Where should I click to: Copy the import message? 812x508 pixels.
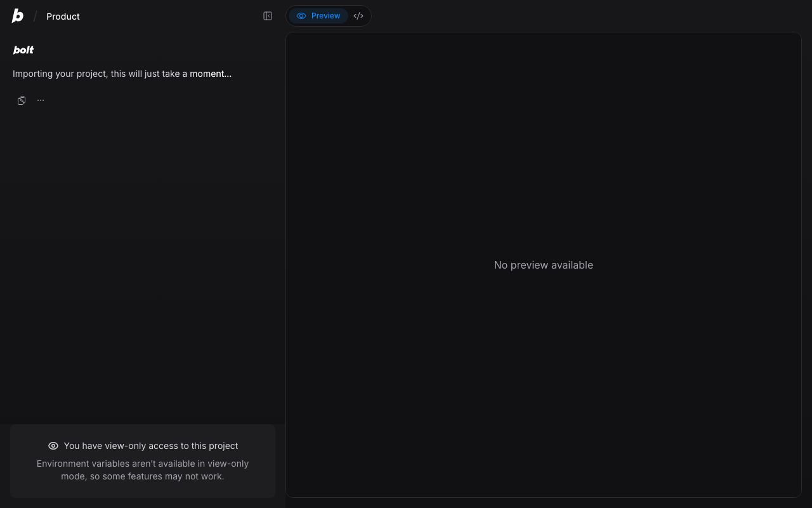[22, 100]
